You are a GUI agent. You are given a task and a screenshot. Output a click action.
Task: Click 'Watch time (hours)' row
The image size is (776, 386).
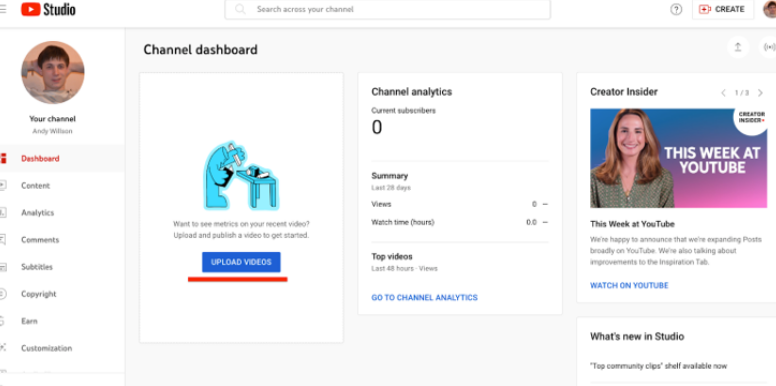pyautogui.click(x=460, y=222)
